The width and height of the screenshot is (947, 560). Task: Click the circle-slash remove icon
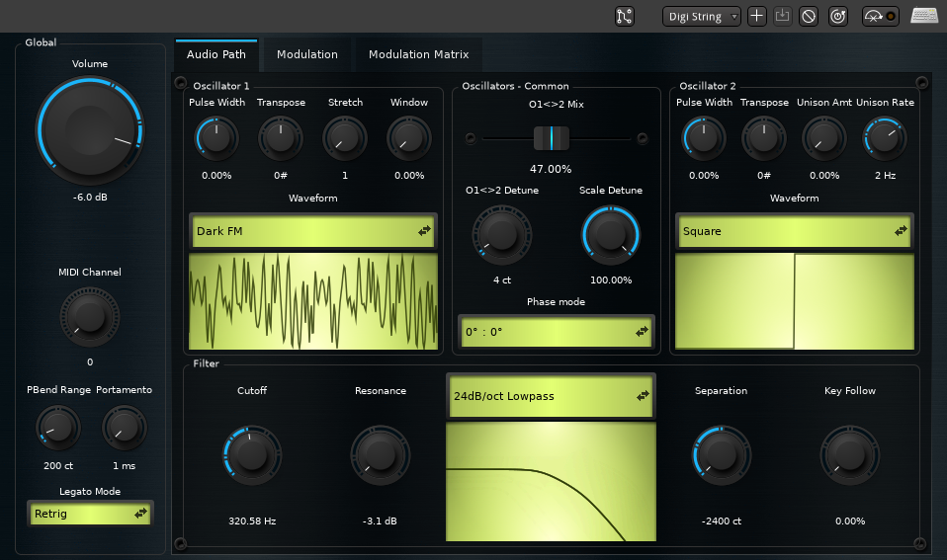click(809, 16)
